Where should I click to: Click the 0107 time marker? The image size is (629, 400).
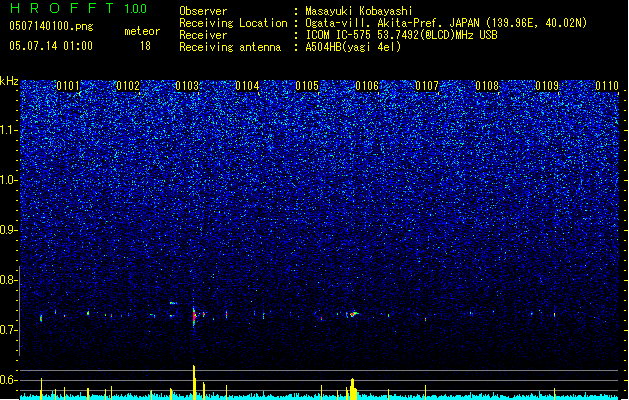pyautogui.click(x=427, y=86)
